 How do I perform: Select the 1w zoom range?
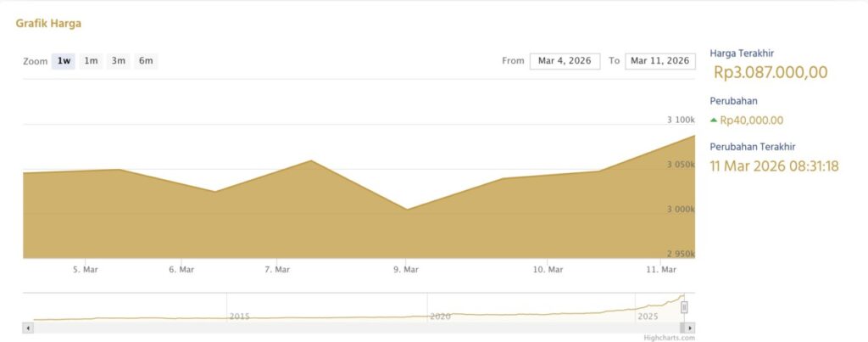tap(63, 61)
